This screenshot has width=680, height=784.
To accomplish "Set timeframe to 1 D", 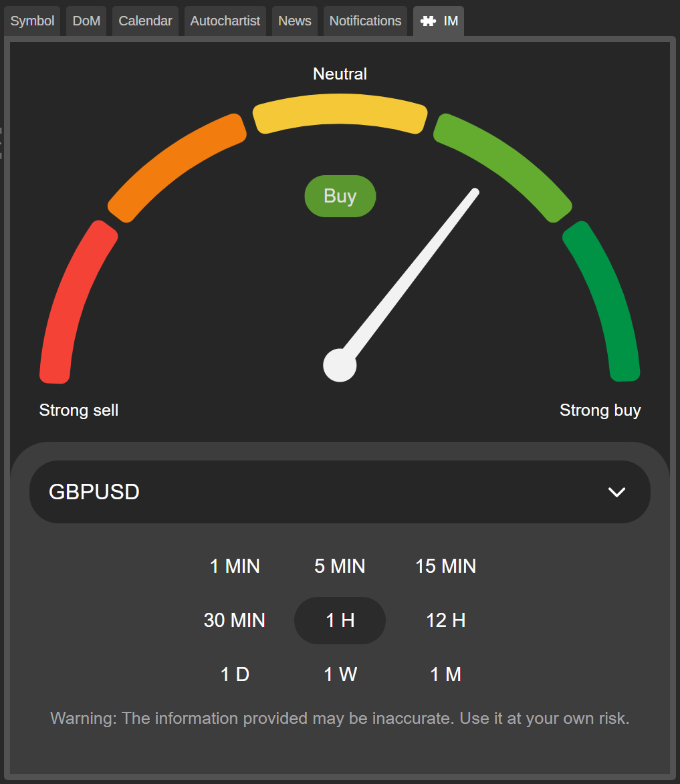I will point(235,674).
